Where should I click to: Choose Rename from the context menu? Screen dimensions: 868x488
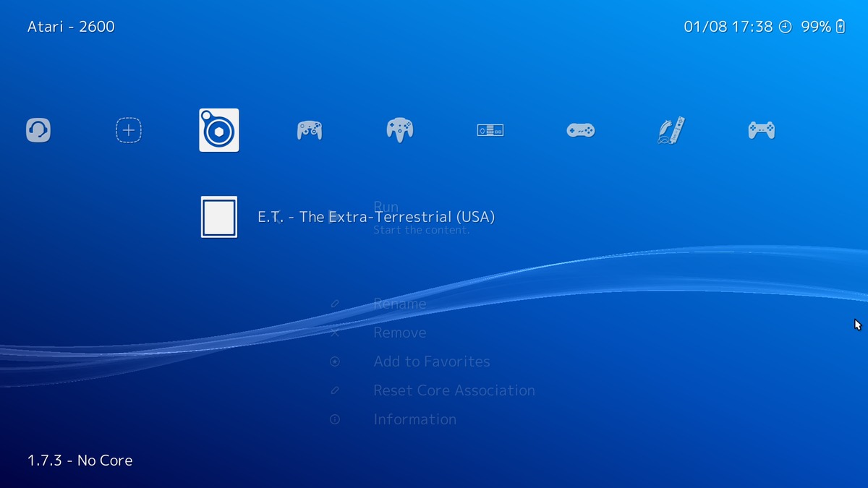click(399, 304)
